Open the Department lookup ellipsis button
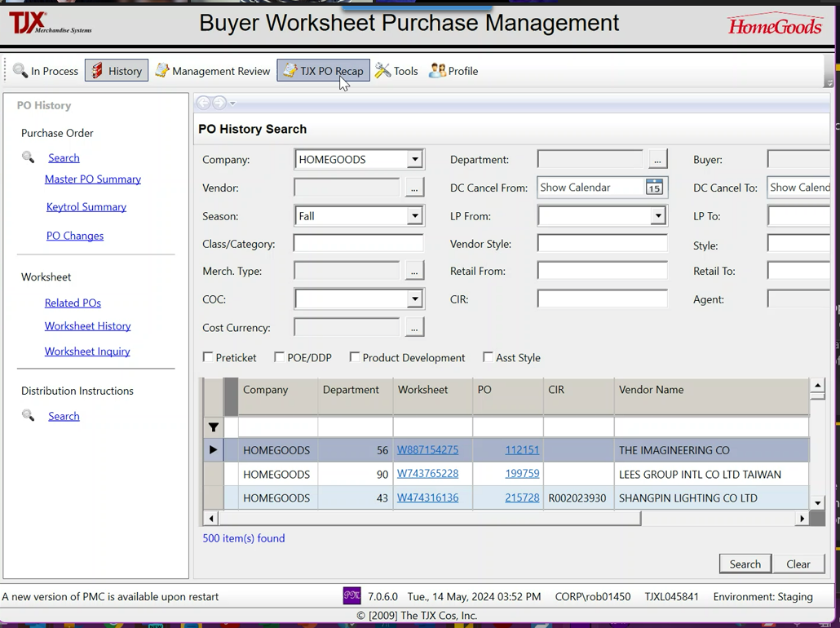Viewport: 840px width, 628px height. 657,159
